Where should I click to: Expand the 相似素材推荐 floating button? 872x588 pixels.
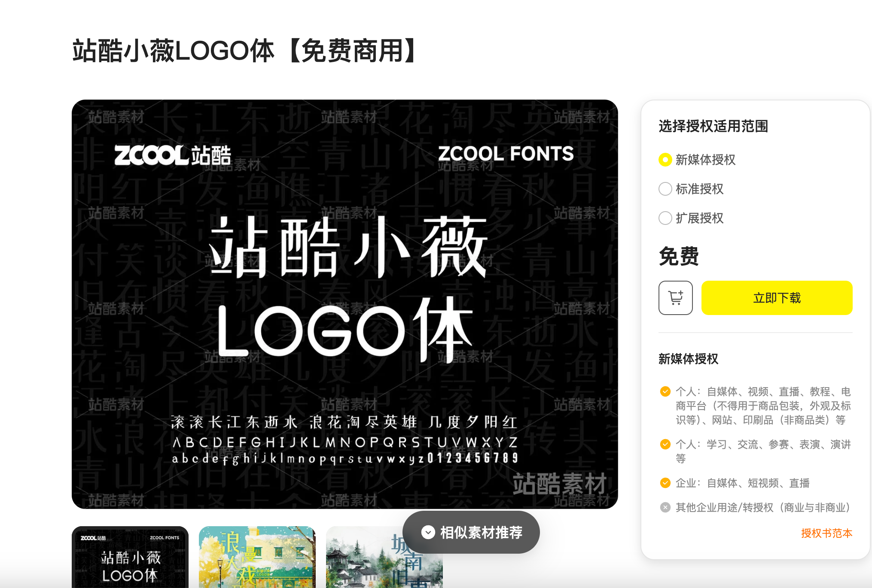pyautogui.click(x=471, y=532)
